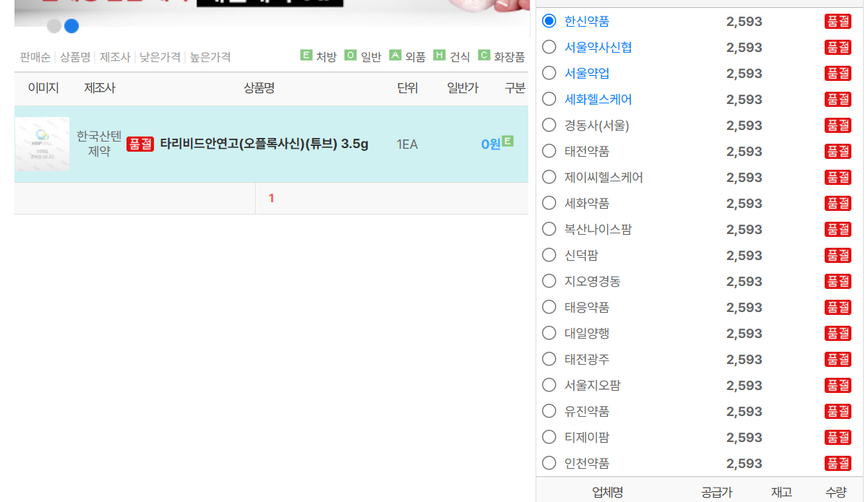The height and width of the screenshot is (502, 868).
Task: Click the 1EA unit cell
Action: 407,144
